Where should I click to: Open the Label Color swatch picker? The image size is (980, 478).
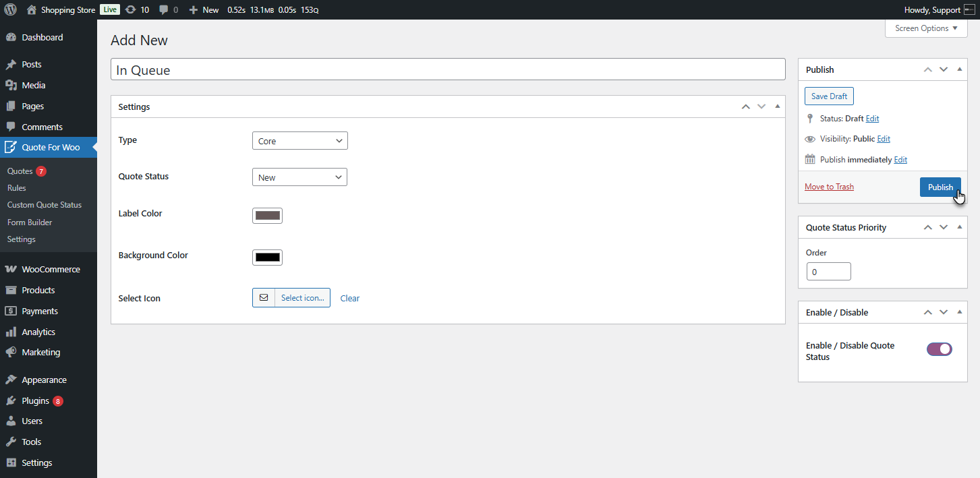pyautogui.click(x=267, y=215)
